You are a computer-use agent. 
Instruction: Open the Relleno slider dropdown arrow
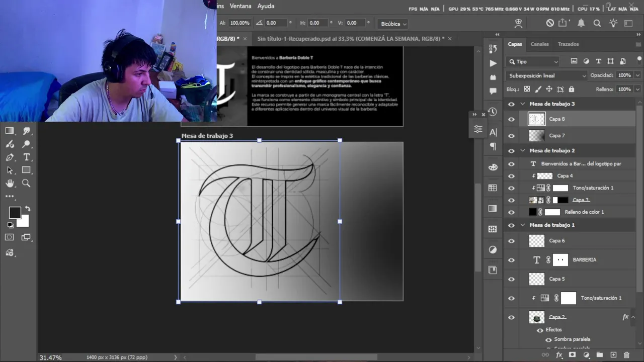(637, 89)
